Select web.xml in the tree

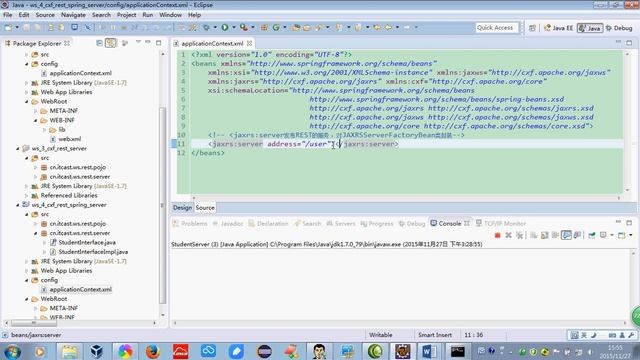coord(69,139)
